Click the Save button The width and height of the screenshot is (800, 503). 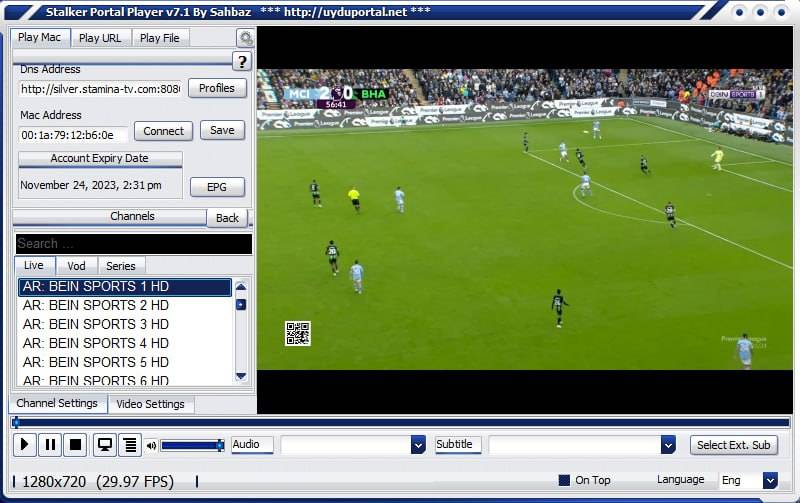pyautogui.click(x=222, y=131)
